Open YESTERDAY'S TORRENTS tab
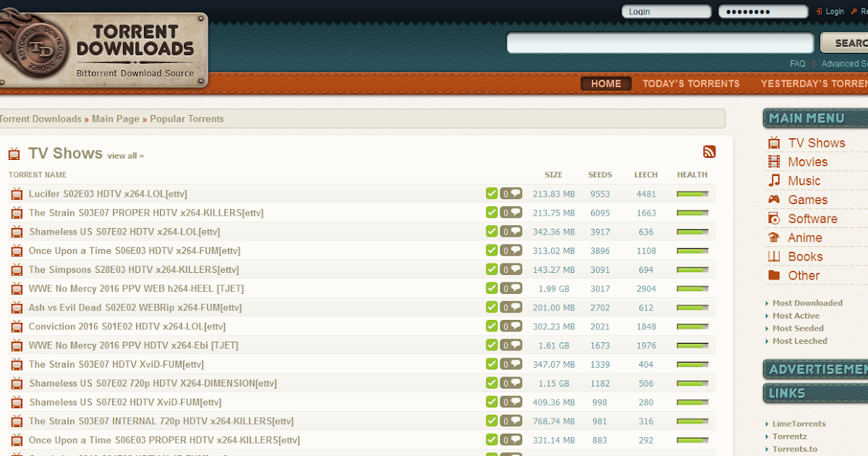This screenshot has height=456, width=868. (x=814, y=83)
